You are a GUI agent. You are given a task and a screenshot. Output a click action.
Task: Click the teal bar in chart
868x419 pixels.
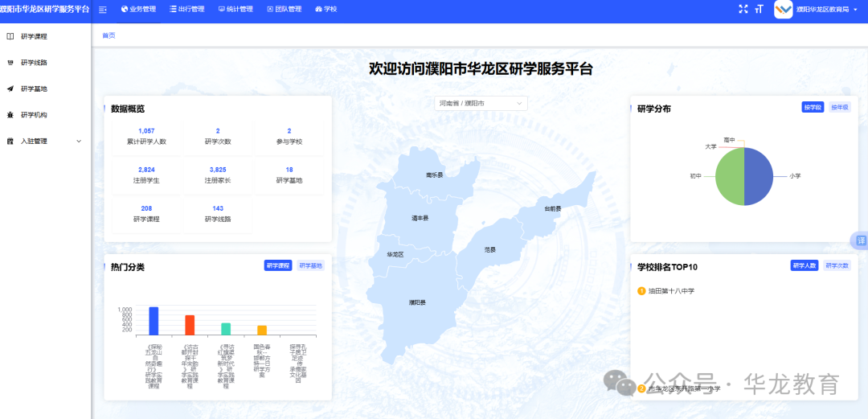226,329
